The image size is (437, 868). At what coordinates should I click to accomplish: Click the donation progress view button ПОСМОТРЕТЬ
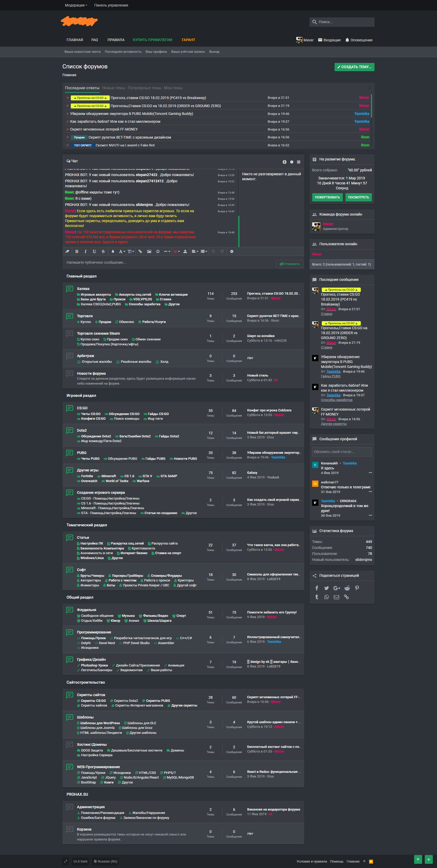coord(358,197)
